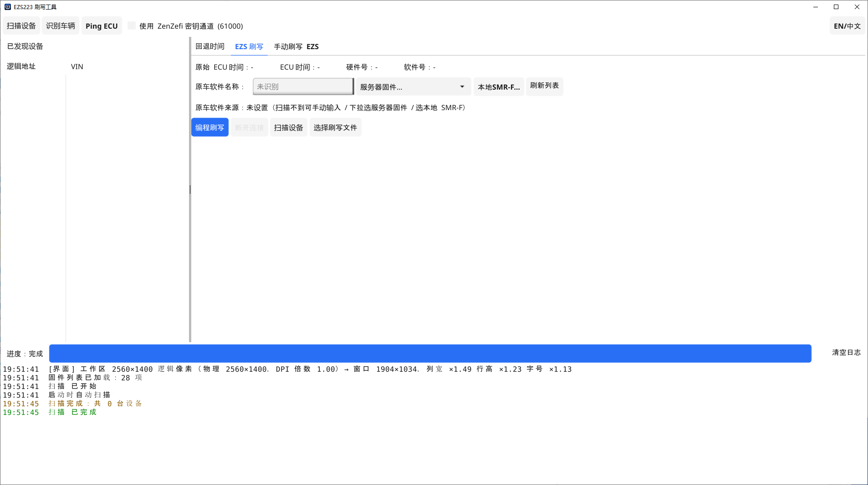The height and width of the screenshot is (485, 868).
Task: Click the 本地SMR-F... button
Action: tap(499, 86)
